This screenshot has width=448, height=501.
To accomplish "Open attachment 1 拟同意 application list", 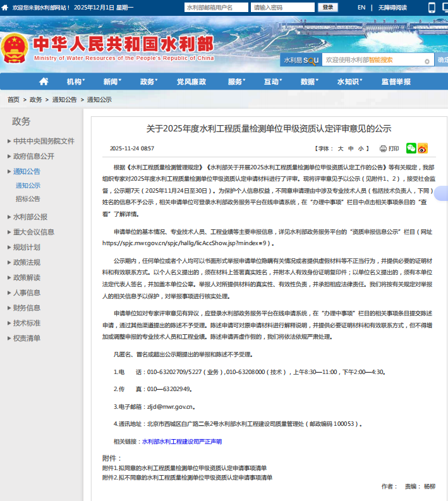I will tap(184, 468).
